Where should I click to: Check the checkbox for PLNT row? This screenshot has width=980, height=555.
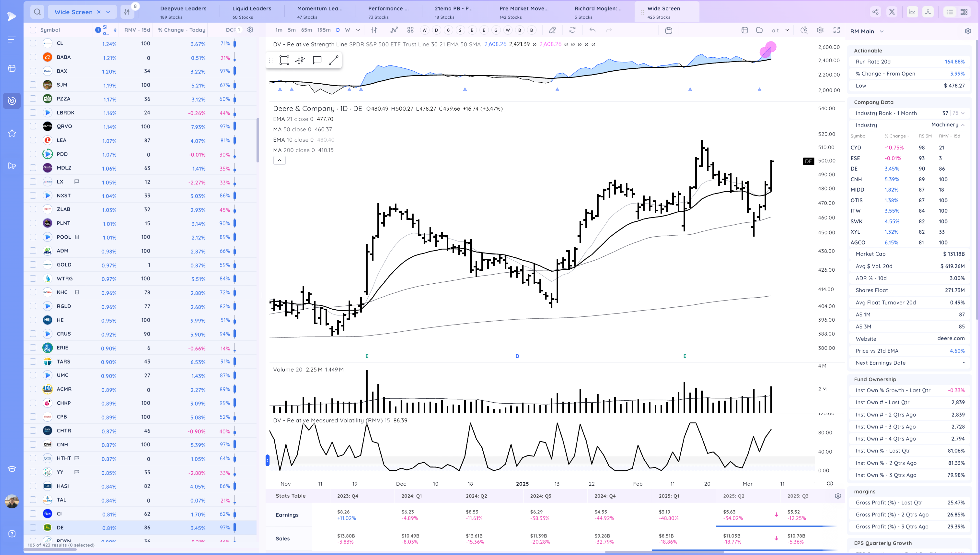33,223
